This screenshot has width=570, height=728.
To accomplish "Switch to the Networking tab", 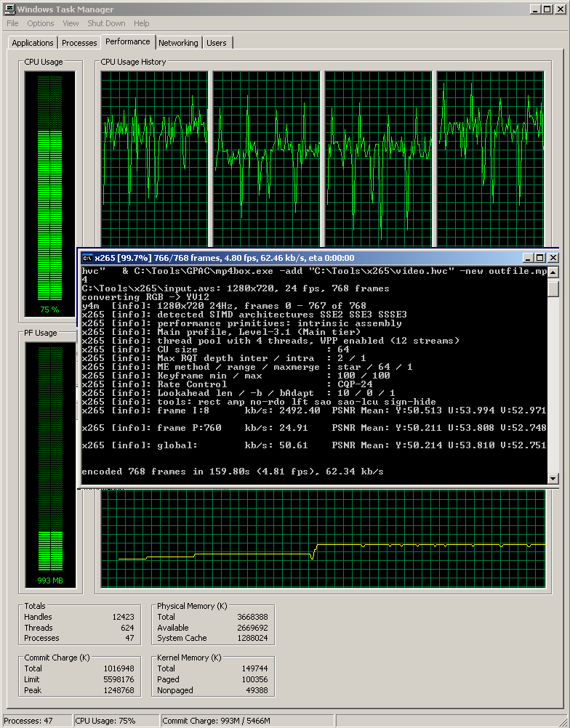I will (178, 43).
